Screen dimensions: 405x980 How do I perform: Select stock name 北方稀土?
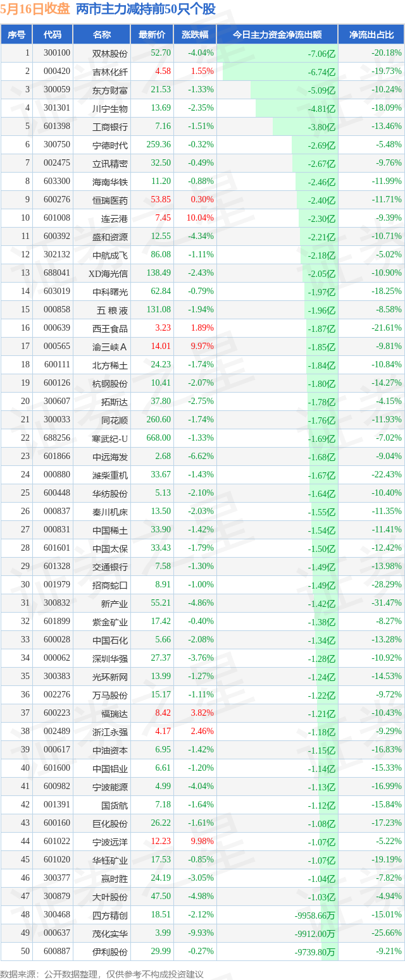(110, 365)
